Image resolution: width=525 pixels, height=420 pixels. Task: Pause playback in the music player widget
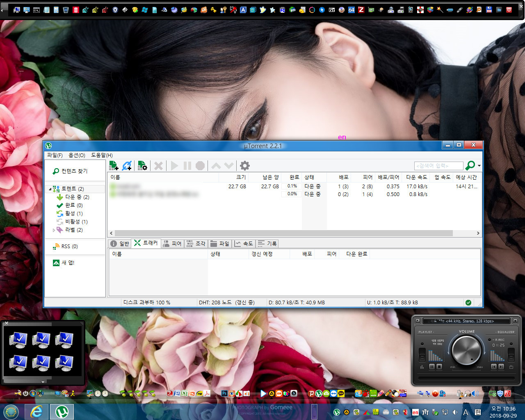tap(432, 367)
